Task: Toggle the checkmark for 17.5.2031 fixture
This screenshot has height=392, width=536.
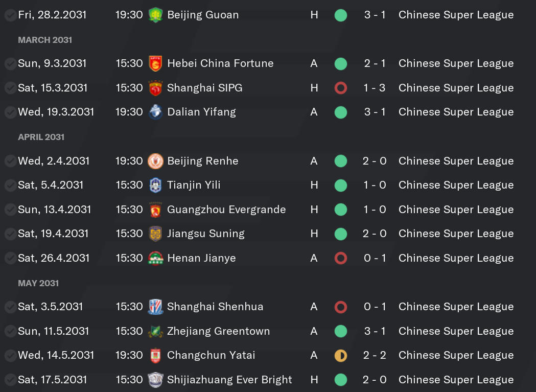Action: click(11, 380)
